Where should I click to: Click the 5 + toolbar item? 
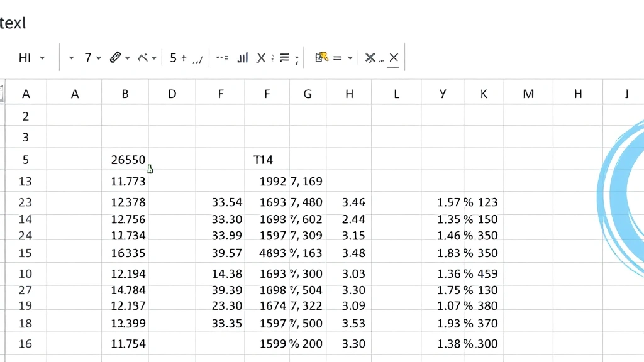pos(178,58)
